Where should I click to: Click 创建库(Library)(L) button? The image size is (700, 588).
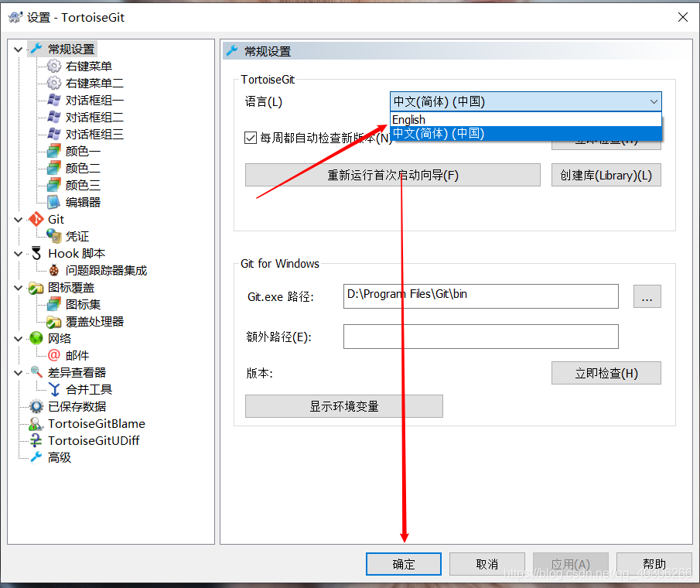click(x=606, y=175)
